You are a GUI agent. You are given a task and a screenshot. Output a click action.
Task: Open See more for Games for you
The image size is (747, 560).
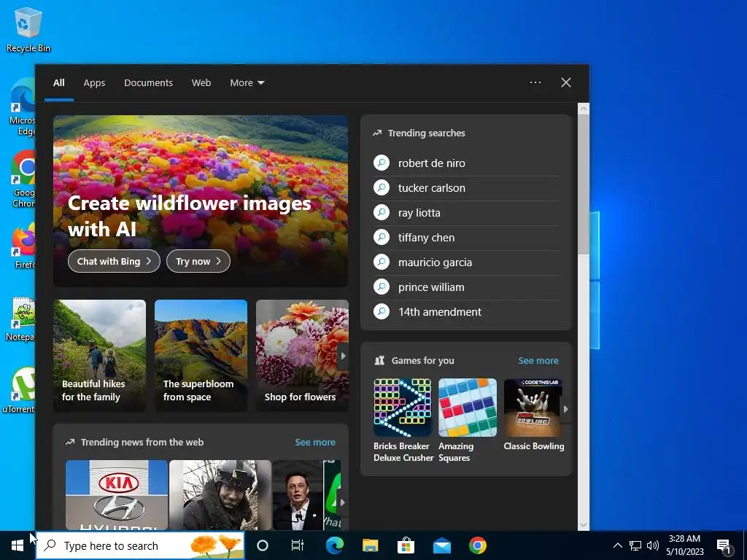tap(538, 360)
